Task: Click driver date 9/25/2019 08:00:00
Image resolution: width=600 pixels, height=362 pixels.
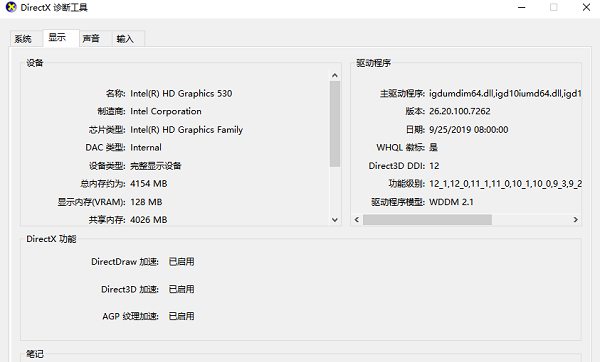Action: pyautogui.click(x=469, y=130)
